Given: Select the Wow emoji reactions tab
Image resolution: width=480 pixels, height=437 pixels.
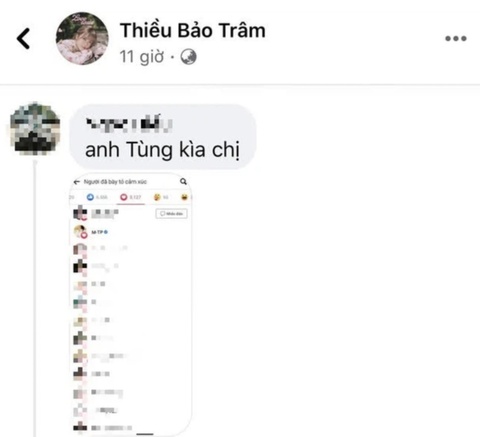Looking at the screenshot, I should coord(161,197).
